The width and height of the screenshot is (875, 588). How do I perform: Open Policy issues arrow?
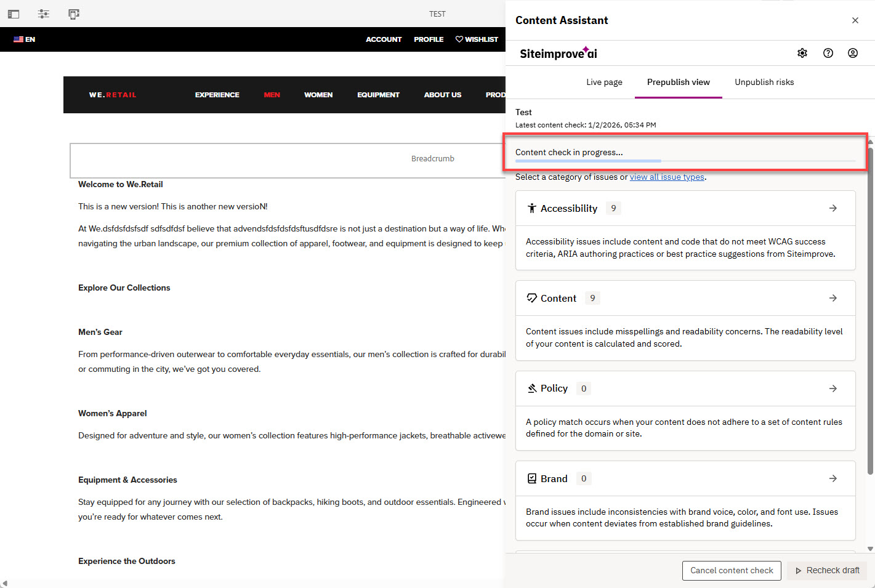tap(833, 389)
